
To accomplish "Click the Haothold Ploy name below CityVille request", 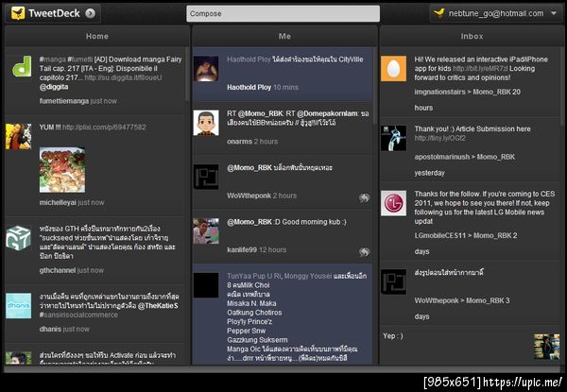I will [x=249, y=87].
